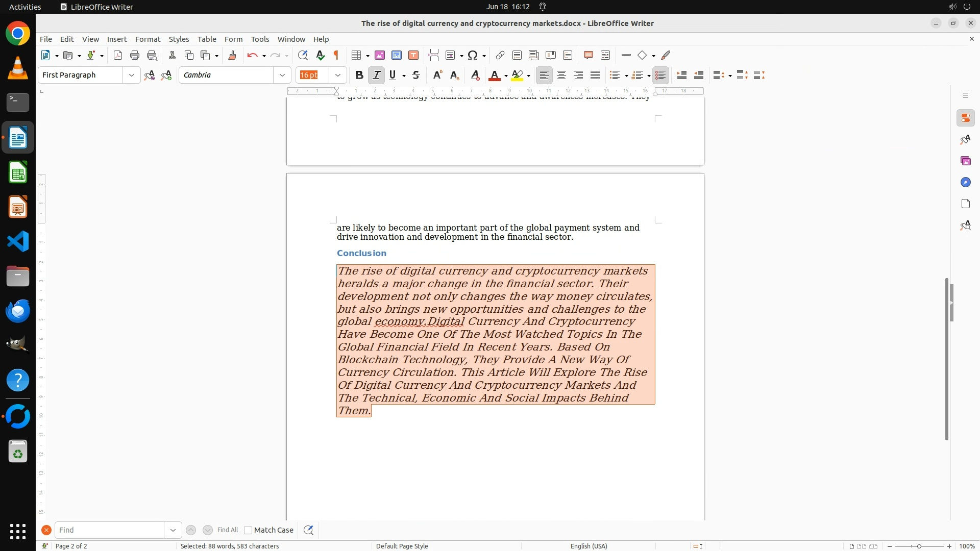The width and height of the screenshot is (980, 551).
Task: Toggle formatting marks with the pilcrow icon
Action: (x=336, y=55)
